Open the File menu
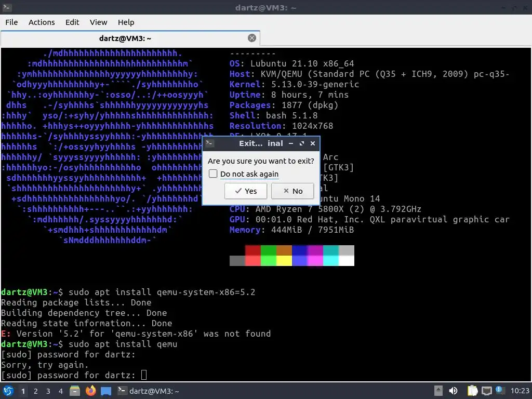This screenshot has height=399, width=532. 11,22
